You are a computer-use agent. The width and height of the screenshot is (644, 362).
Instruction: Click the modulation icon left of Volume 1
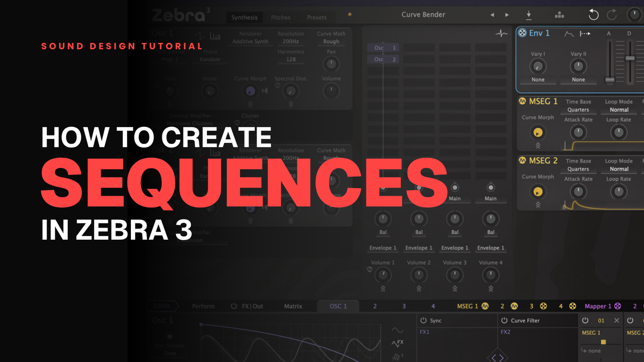369,269
